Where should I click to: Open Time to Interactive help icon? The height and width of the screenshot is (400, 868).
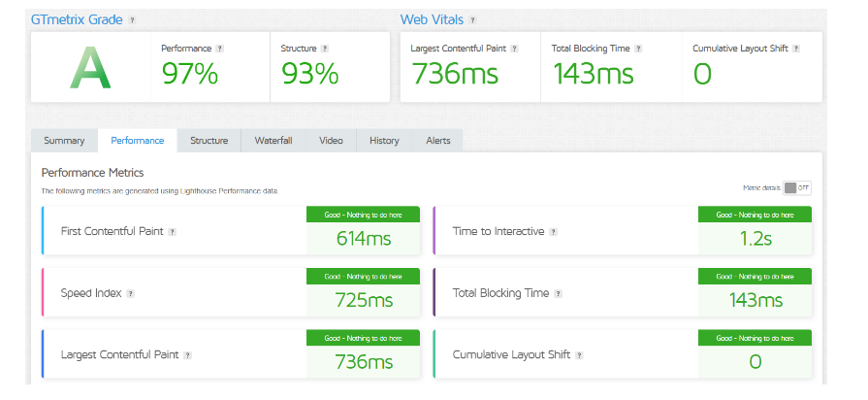(x=553, y=232)
